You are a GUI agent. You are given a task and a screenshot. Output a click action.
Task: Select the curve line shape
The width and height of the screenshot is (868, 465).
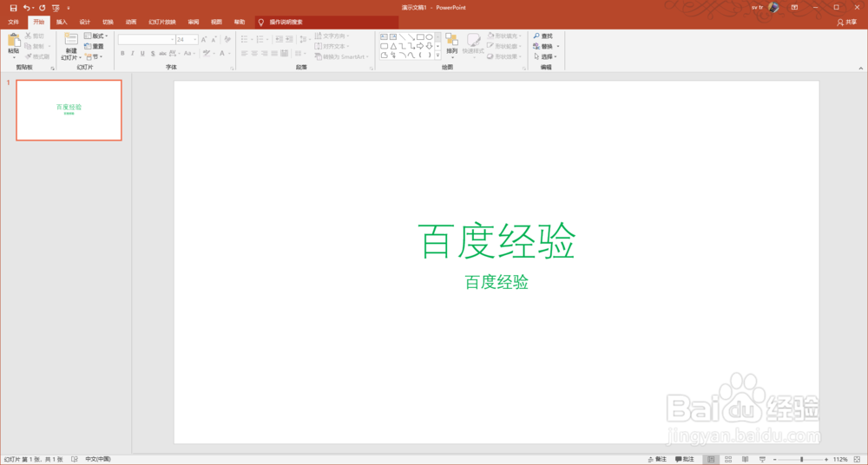click(x=411, y=55)
